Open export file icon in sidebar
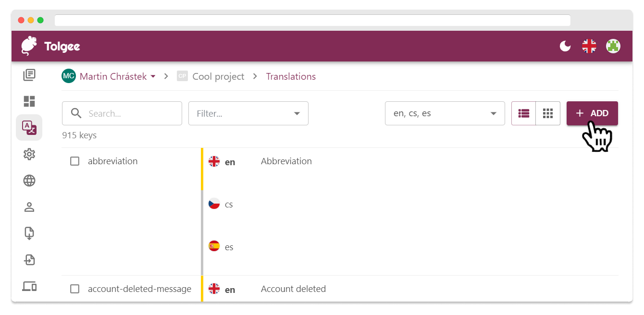This screenshot has width=644, height=315. pos(29,260)
